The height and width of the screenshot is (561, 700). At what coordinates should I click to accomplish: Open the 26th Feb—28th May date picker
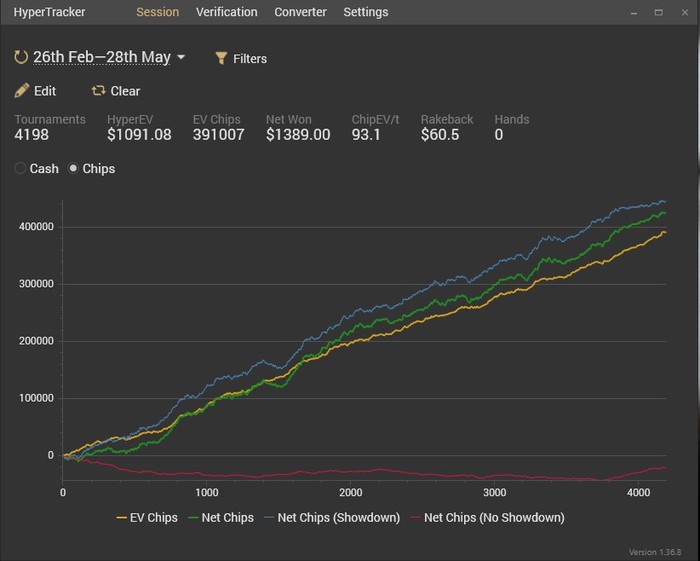[x=102, y=57]
